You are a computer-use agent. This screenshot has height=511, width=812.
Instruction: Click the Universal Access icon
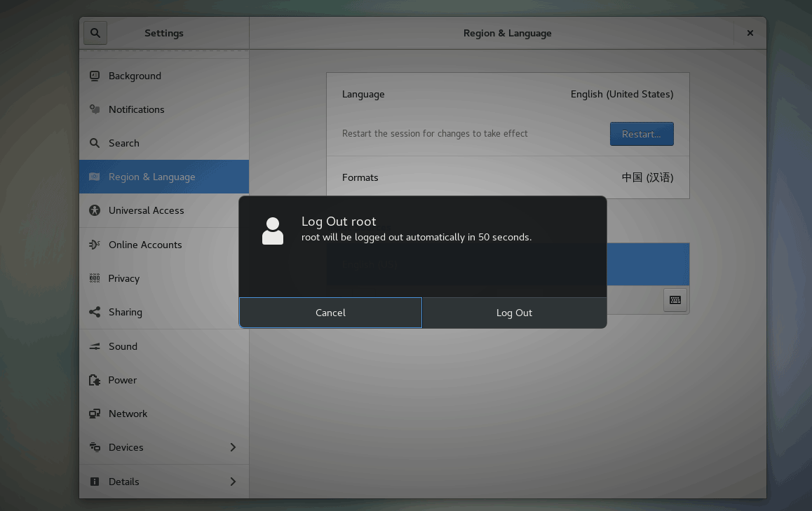pos(95,210)
